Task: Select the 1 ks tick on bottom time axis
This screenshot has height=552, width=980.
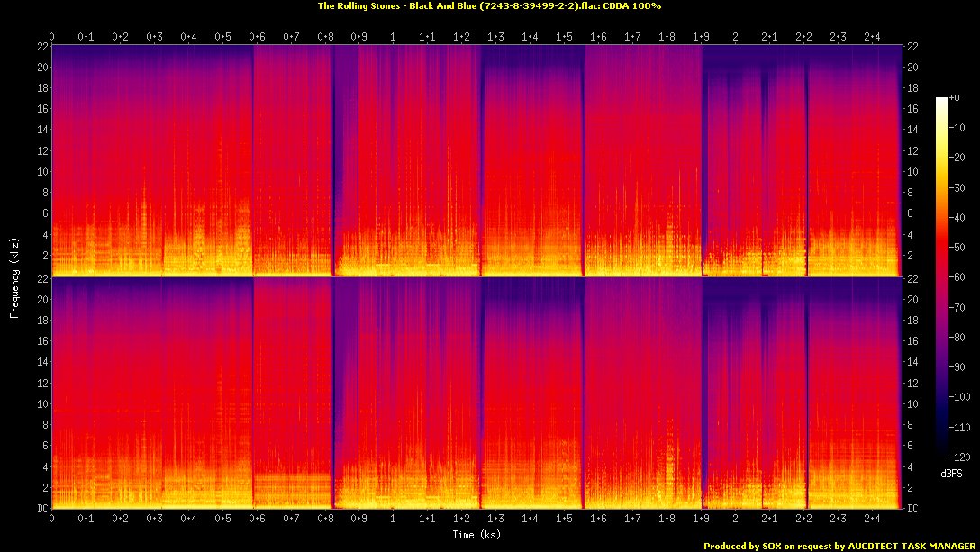Action: [393, 520]
